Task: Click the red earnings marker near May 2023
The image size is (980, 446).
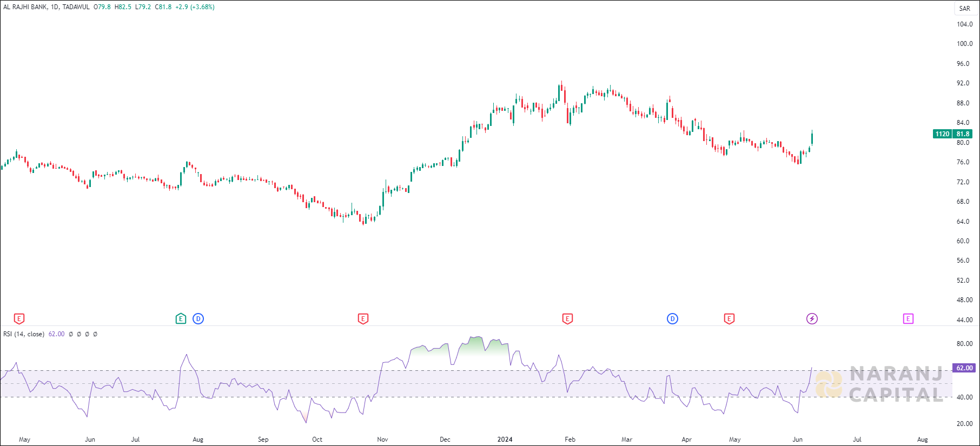Action: click(x=19, y=319)
